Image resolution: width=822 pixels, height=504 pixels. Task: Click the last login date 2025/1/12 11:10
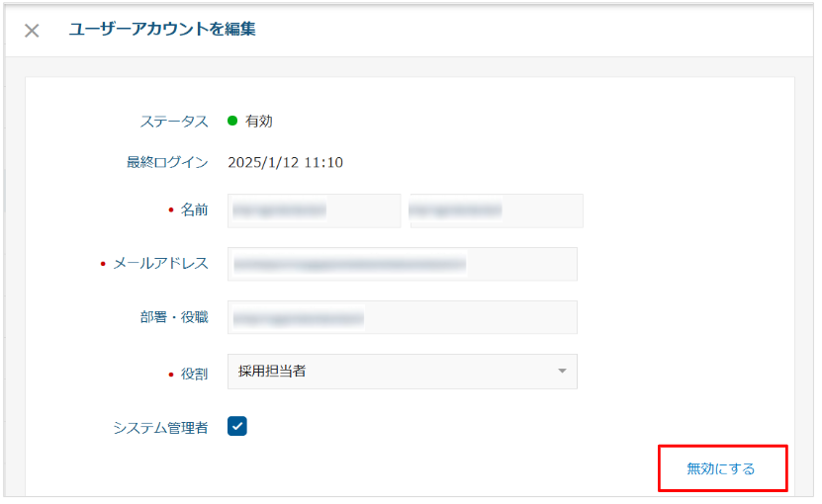285,162
